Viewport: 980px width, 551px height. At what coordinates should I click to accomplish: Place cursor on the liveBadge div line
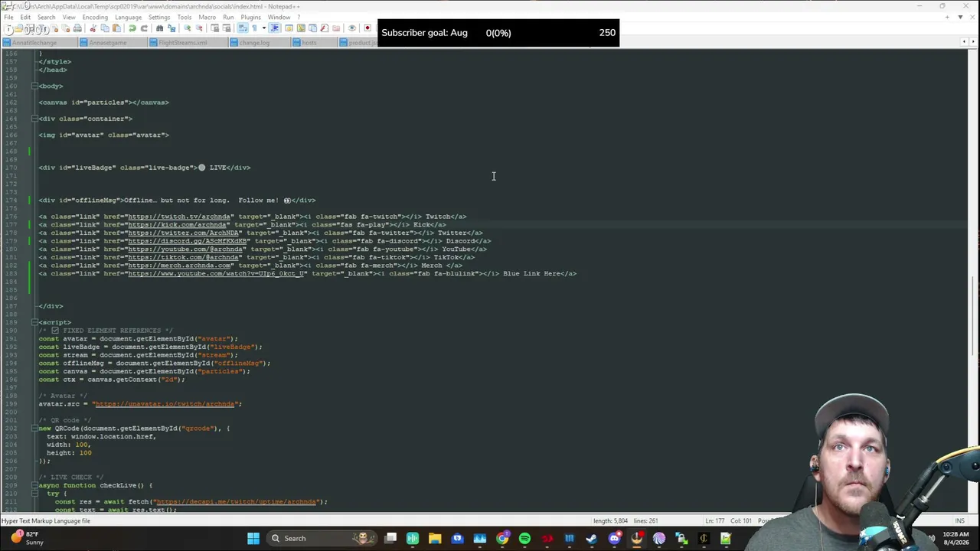point(145,168)
